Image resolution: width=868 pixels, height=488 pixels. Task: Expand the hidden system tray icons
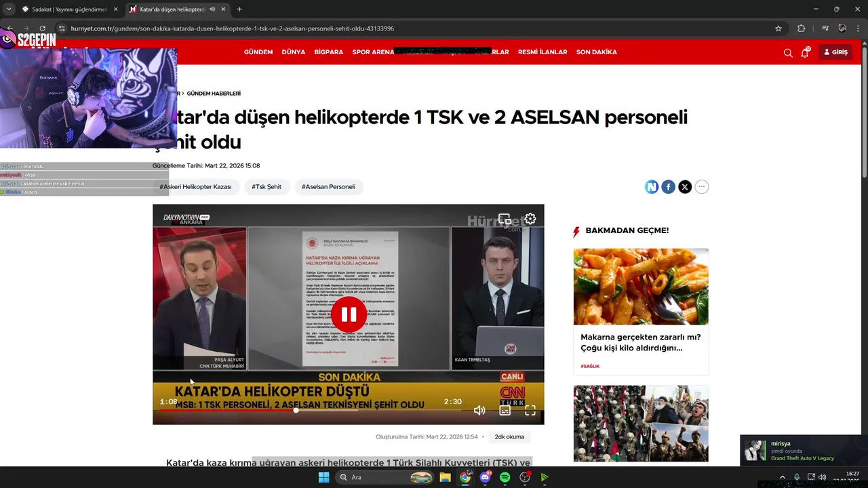click(x=782, y=477)
